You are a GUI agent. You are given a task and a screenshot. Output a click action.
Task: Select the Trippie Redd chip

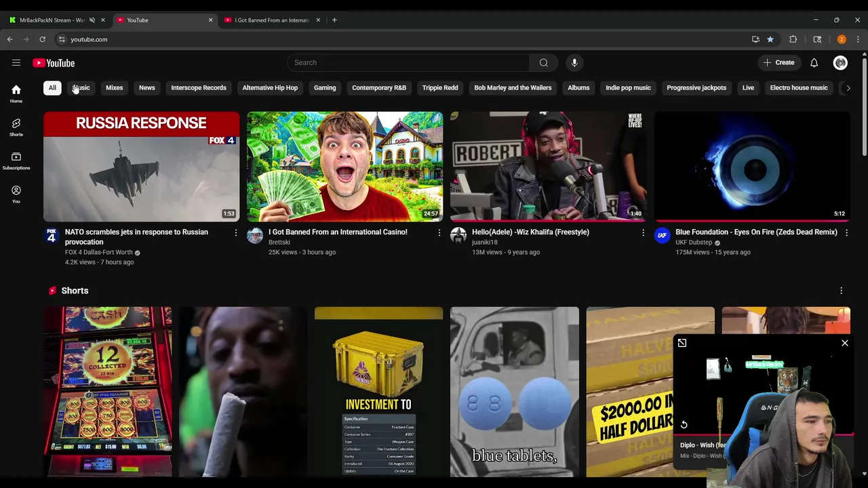coord(440,87)
